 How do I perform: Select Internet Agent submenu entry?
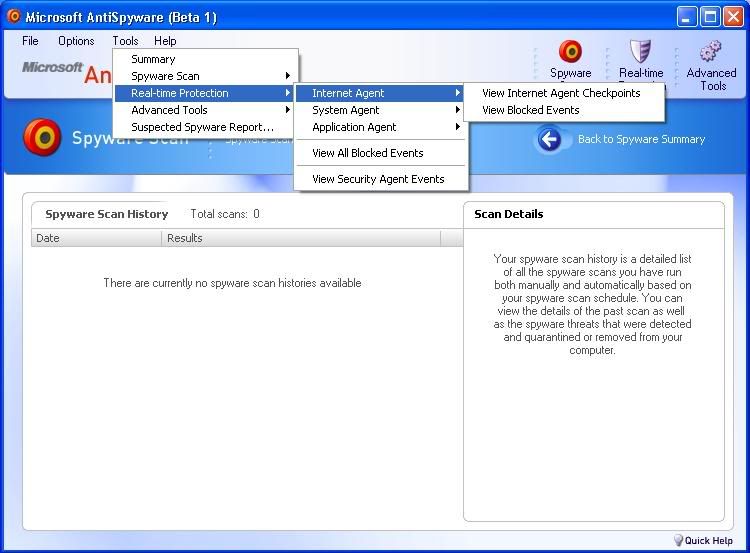[x=380, y=93]
